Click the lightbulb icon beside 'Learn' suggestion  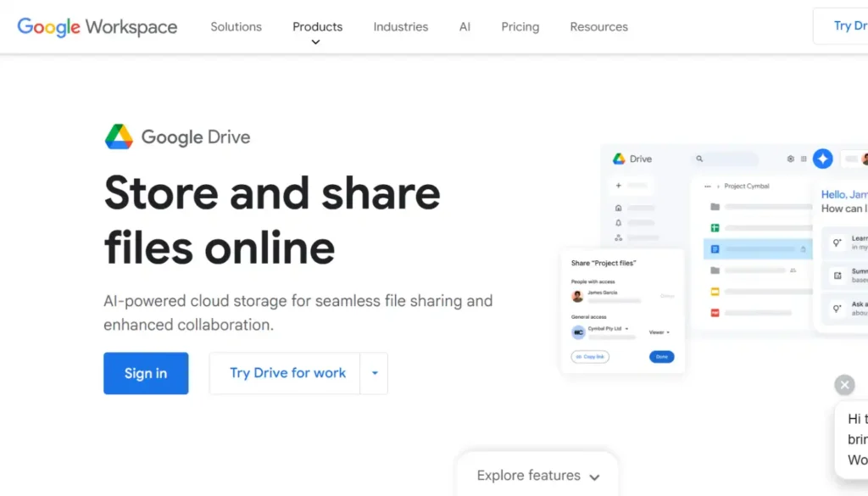pyautogui.click(x=837, y=242)
